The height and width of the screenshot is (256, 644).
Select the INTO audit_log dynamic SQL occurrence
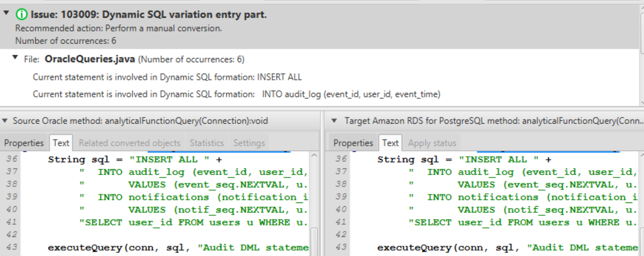coord(236,95)
